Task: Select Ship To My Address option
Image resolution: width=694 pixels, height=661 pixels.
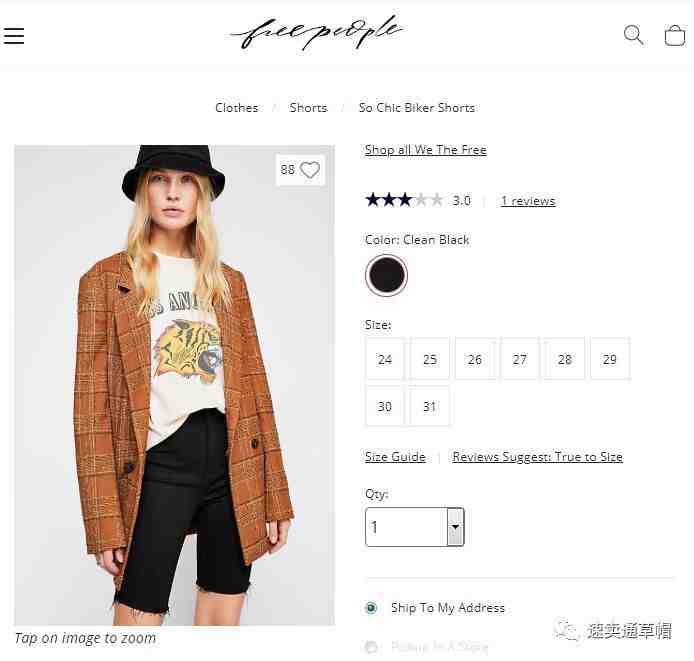Action: (371, 608)
